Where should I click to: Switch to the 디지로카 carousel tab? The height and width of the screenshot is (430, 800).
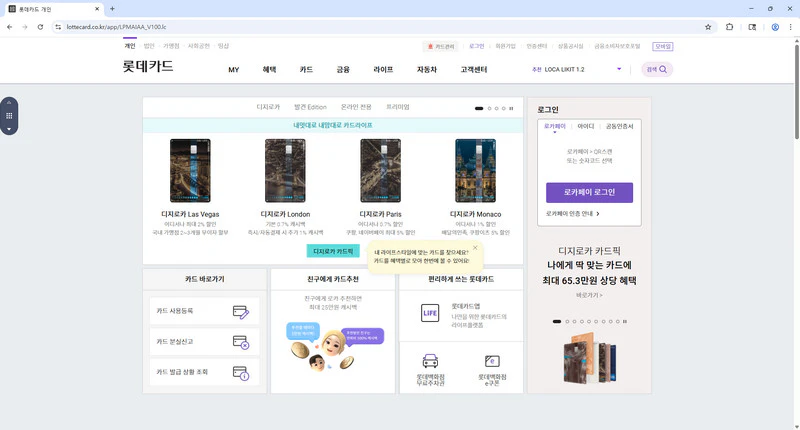click(268, 107)
